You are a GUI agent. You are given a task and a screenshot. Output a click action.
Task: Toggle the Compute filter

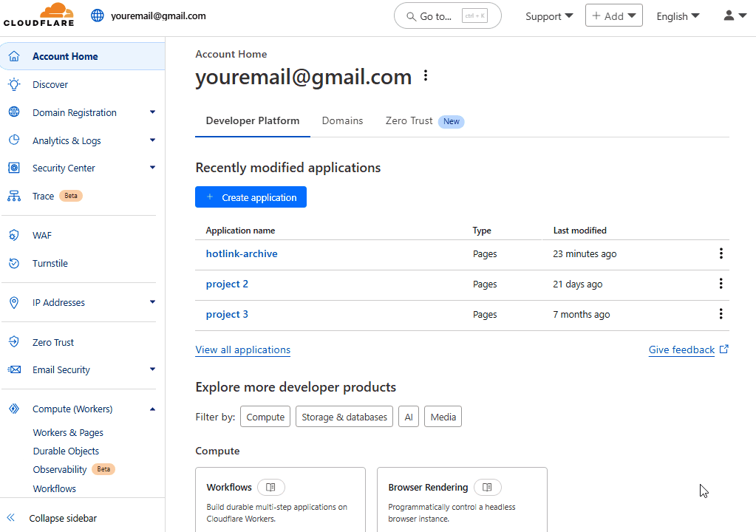pos(265,417)
